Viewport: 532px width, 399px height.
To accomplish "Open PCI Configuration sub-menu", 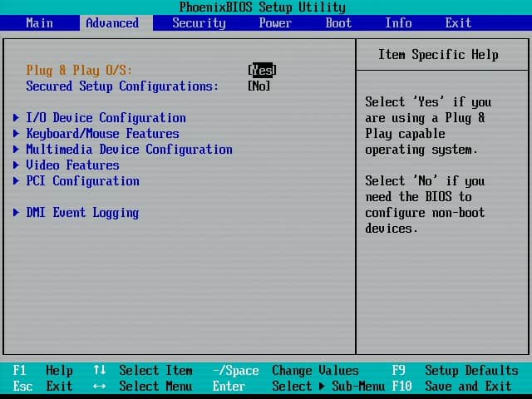I will point(83,181).
